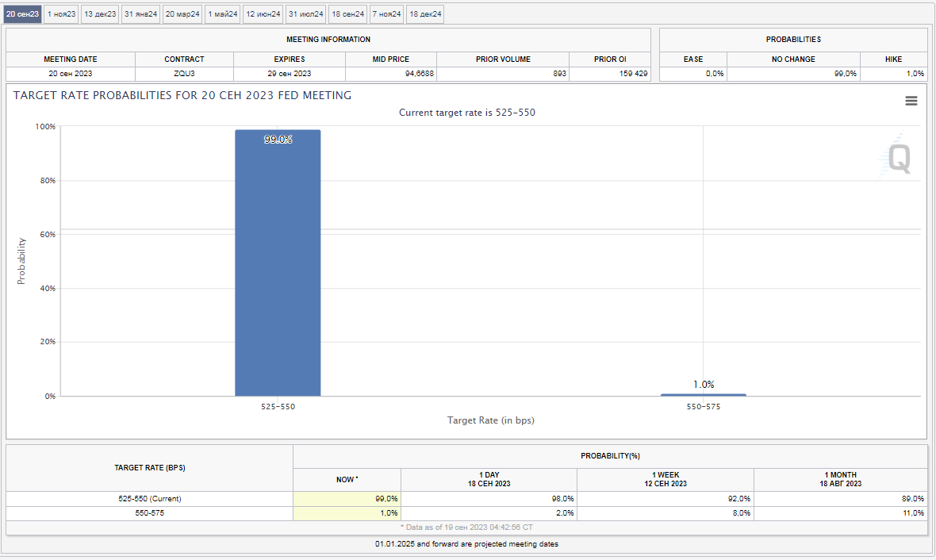This screenshot has height=560, width=936.
Task: Switch to the 1 ноя23 meeting tab
Action: 62,13
